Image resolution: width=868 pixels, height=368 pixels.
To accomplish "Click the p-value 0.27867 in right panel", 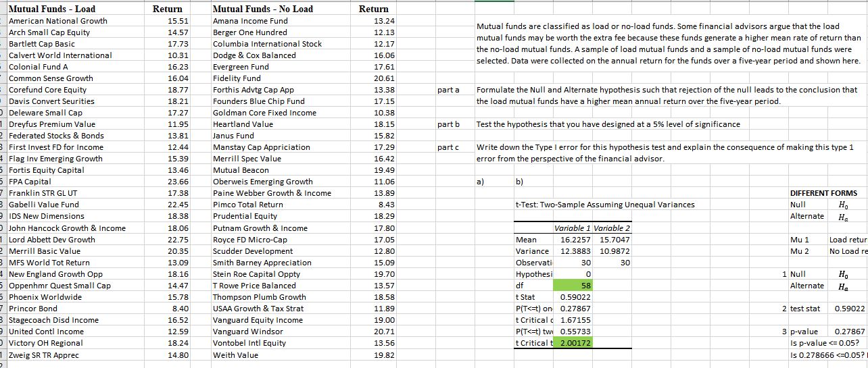I will [x=850, y=332].
